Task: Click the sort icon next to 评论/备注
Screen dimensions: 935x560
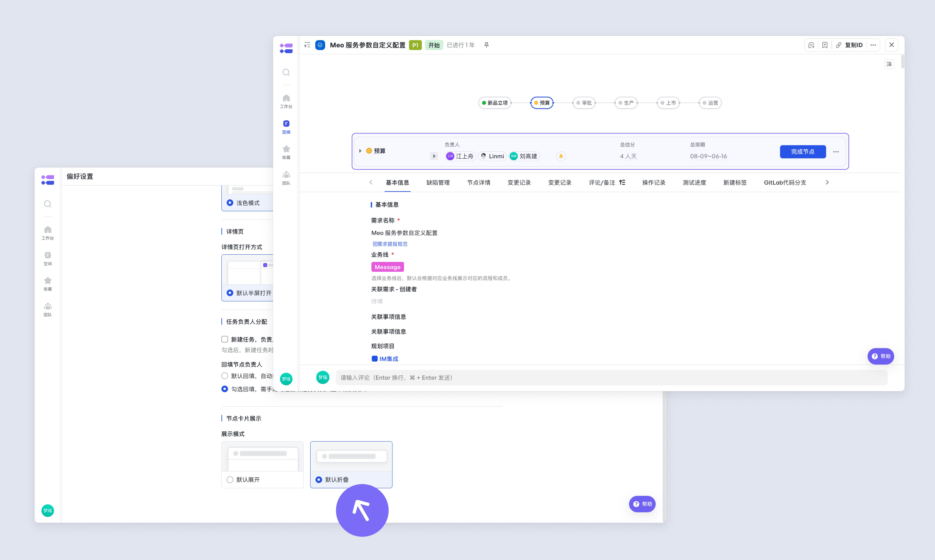Action: pyautogui.click(x=622, y=182)
